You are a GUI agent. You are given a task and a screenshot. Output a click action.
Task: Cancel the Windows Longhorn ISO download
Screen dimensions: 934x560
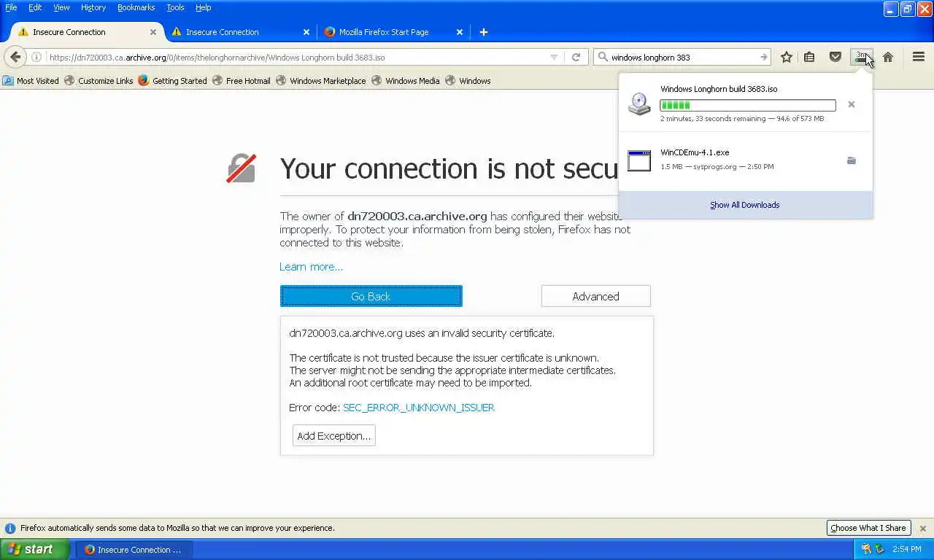click(851, 104)
